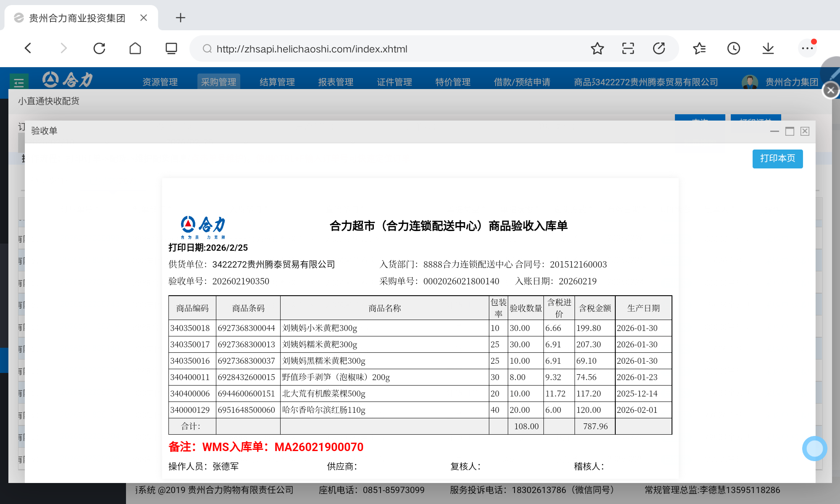
Task: Open the browser more options menu
Action: [x=807, y=49]
